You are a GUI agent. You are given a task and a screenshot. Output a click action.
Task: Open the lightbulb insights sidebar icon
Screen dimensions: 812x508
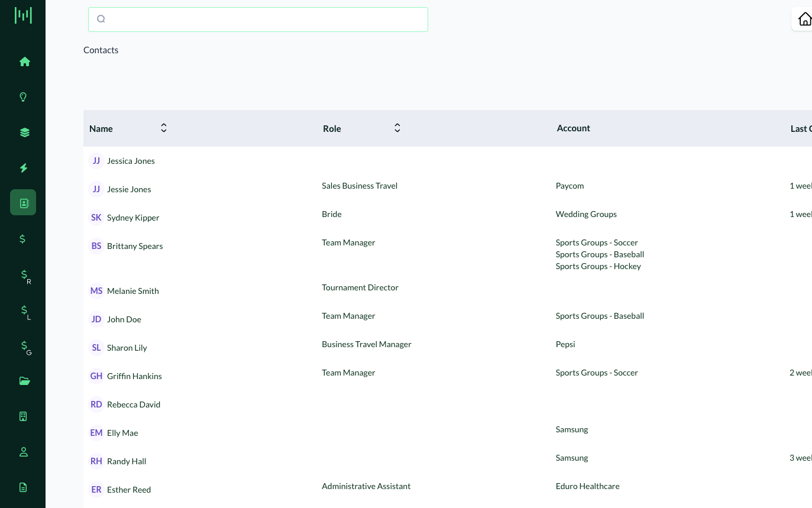point(24,97)
